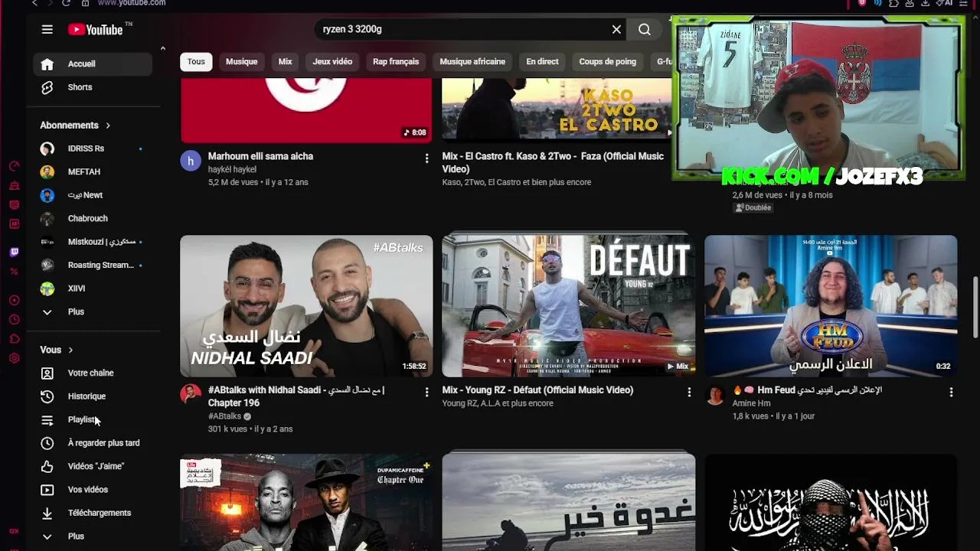
Task: Open options menu for Marhoum elli sama aicha
Action: coord(426,158)
